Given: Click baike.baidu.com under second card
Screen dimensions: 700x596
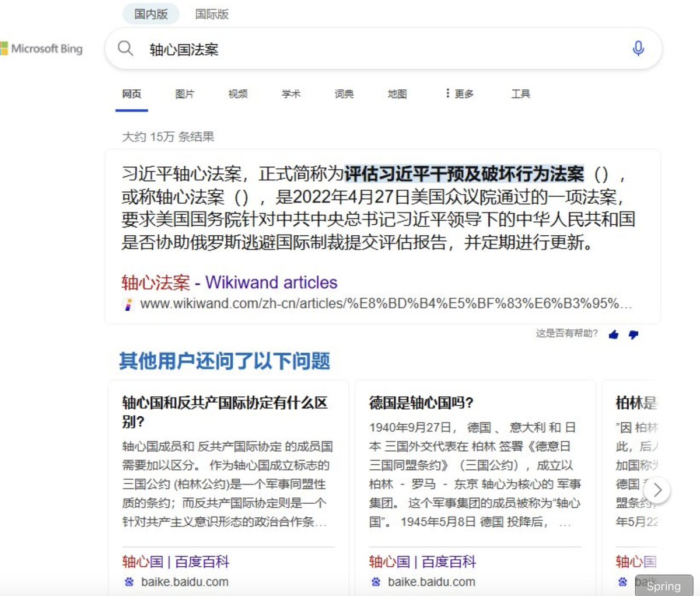Looking at the screenshot, I should coord(432,582).
